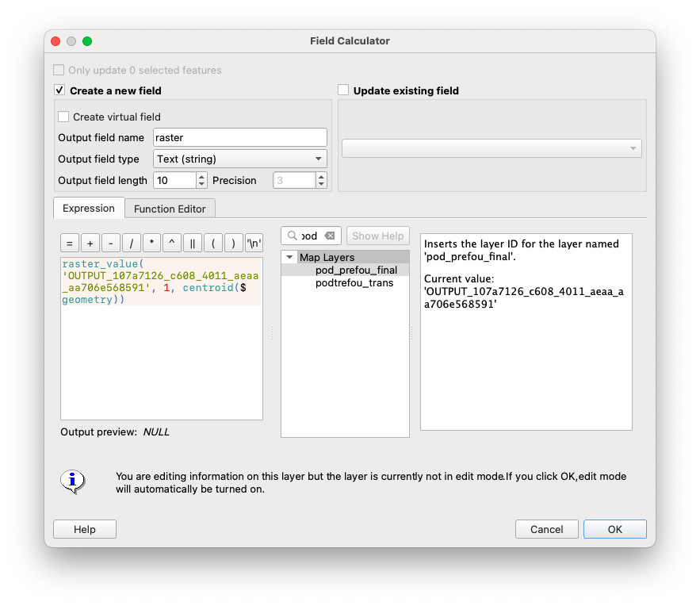
Task: Click the power caret operator button
Action: (x=172, y=244)
